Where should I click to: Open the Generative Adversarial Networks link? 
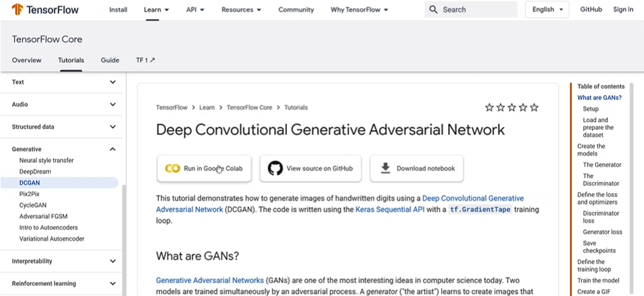[x=210, y=280]
